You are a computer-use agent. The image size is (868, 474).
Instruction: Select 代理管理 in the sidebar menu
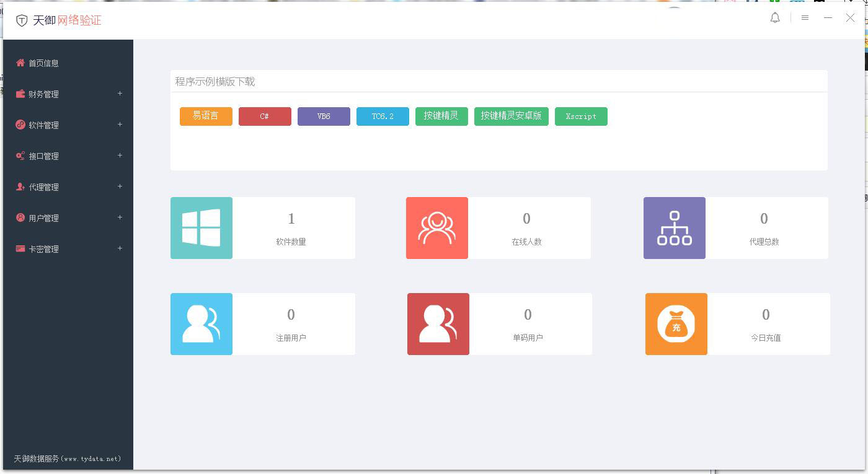point(43,187)
